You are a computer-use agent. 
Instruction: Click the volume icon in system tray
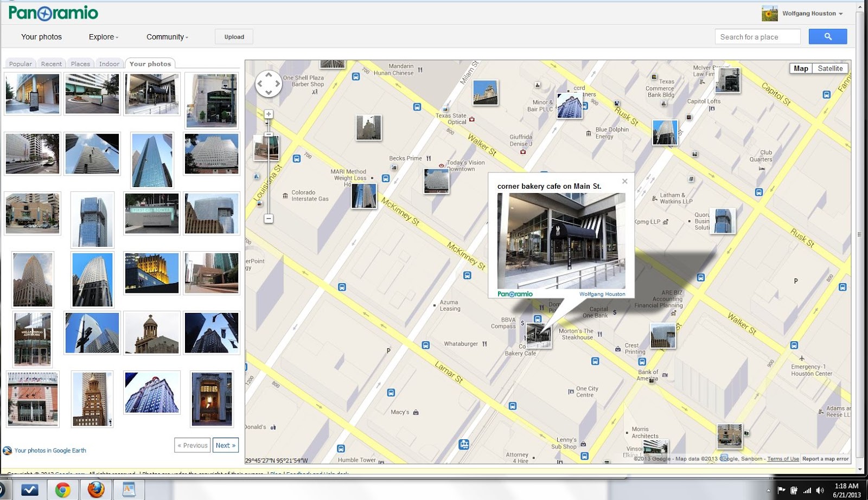(819, 490)
